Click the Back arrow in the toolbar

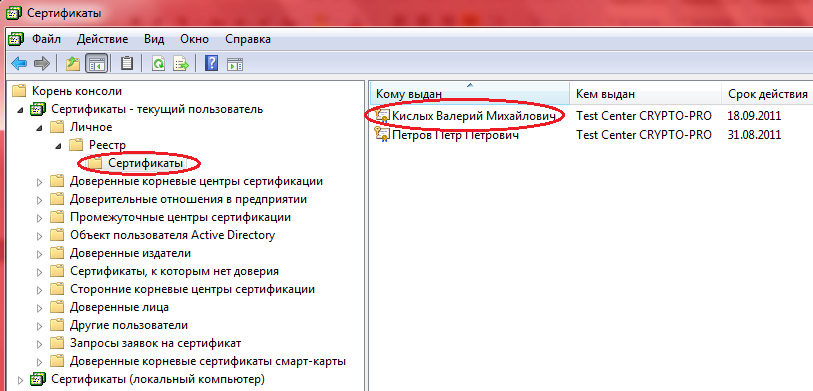click(x=19, y=64)
